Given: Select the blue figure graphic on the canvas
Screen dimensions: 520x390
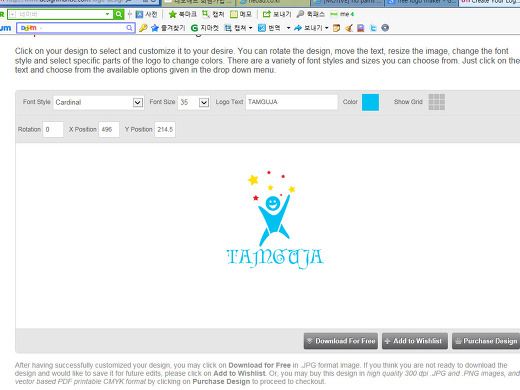Looking at the screenshot, I should pos(274,220).
